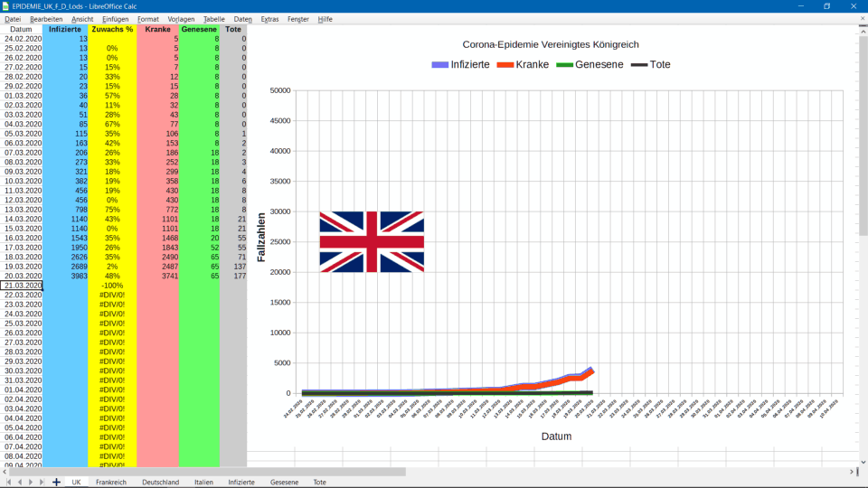Select the Zuwachs % column header cell
The image size is (868, 488).
pos(112,30)
